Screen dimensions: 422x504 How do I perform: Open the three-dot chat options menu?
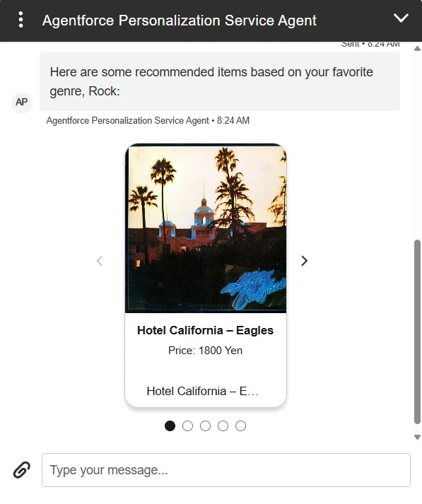coord(21,20)
